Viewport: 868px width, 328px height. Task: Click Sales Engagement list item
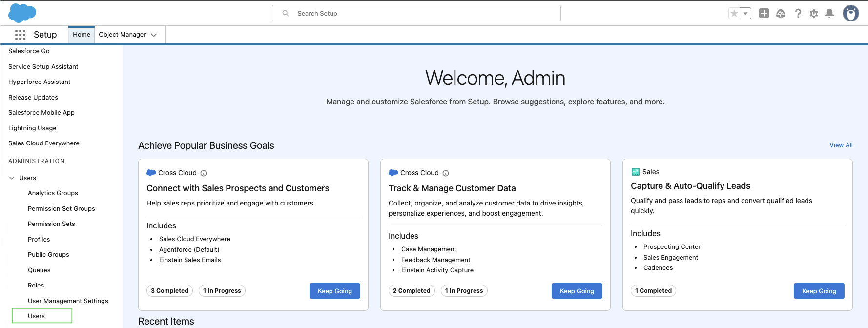point(670,258)
